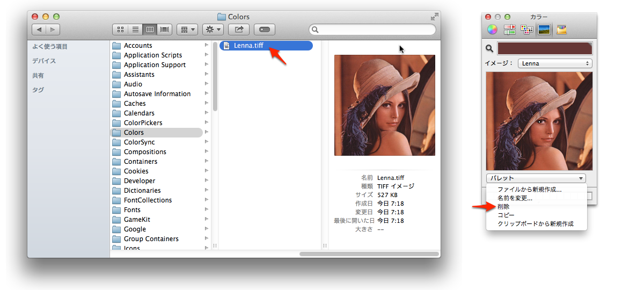Choose 削除 in the palette menu
This screenshot has width=644, height=290.
[503, 207]
